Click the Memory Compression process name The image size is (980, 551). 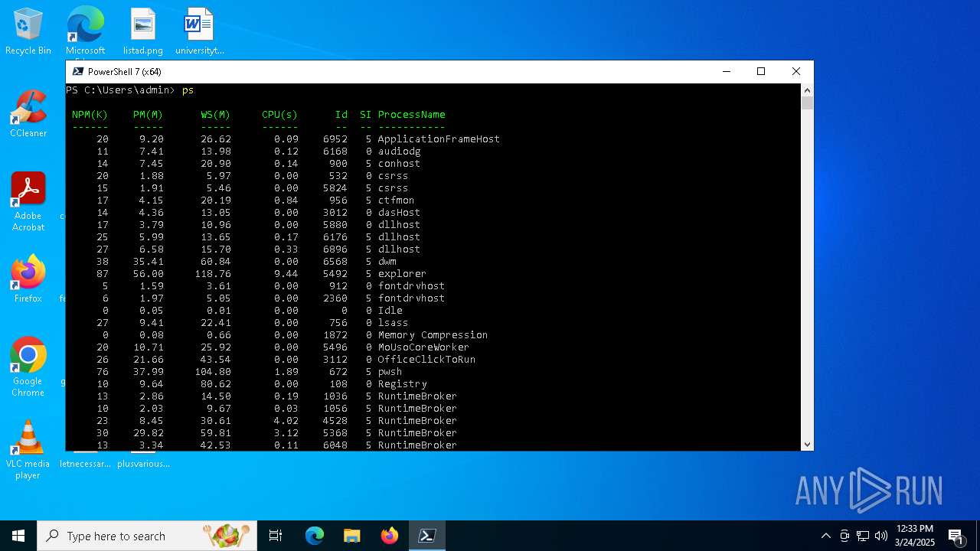433,335
